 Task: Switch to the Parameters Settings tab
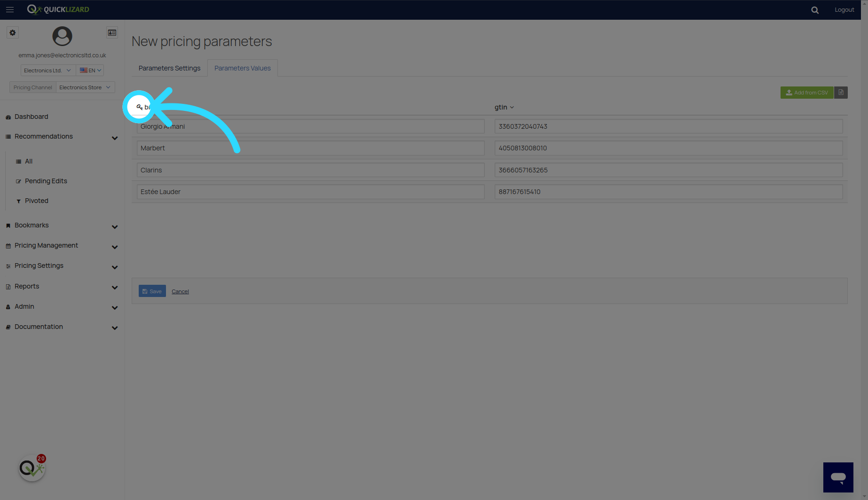pos(169,68)
